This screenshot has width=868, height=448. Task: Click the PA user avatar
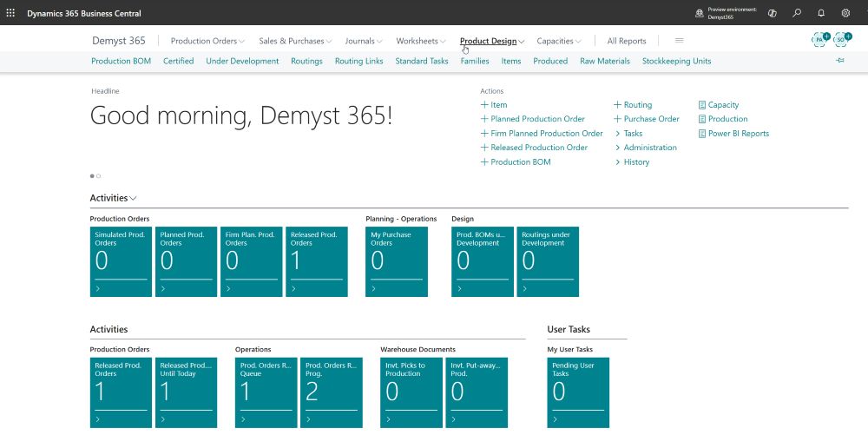coord(820,40)
